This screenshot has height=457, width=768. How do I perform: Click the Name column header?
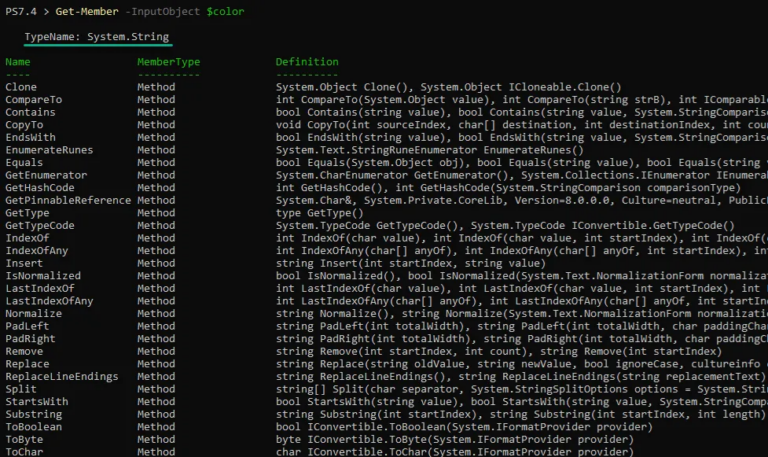[x=18, y=62]
